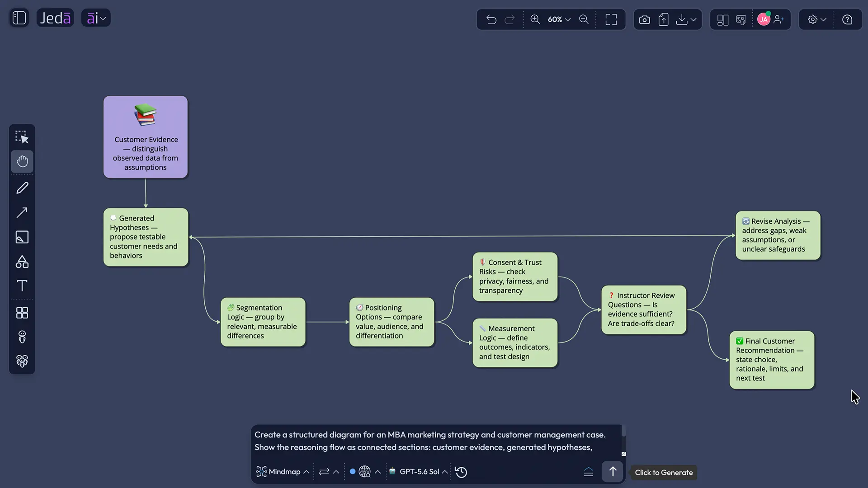Fit canvas to screen

(611, 19)
